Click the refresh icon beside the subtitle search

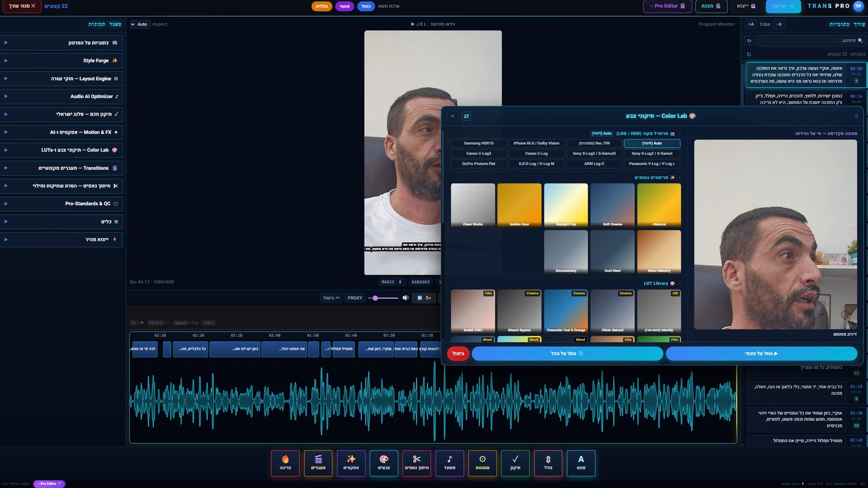pyautogui.click(x=749, y=41)
